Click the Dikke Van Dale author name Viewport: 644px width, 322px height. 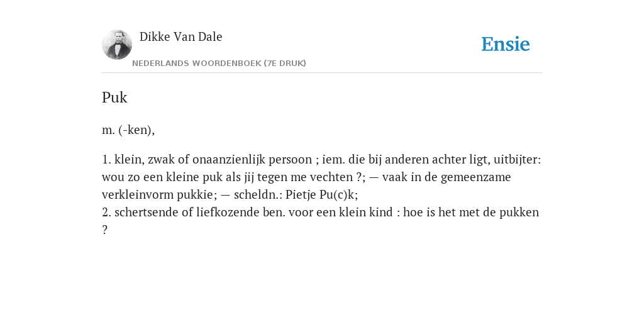[x=180, y=36]
